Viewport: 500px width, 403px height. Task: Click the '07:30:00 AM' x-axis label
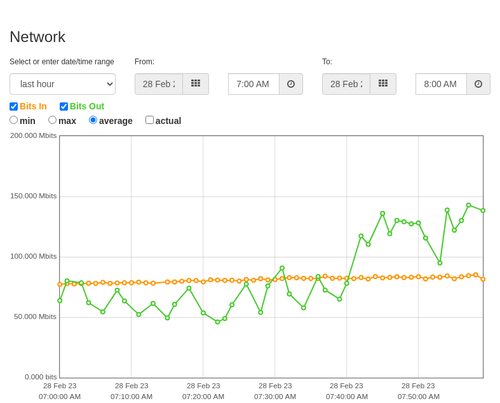point(275,397)
